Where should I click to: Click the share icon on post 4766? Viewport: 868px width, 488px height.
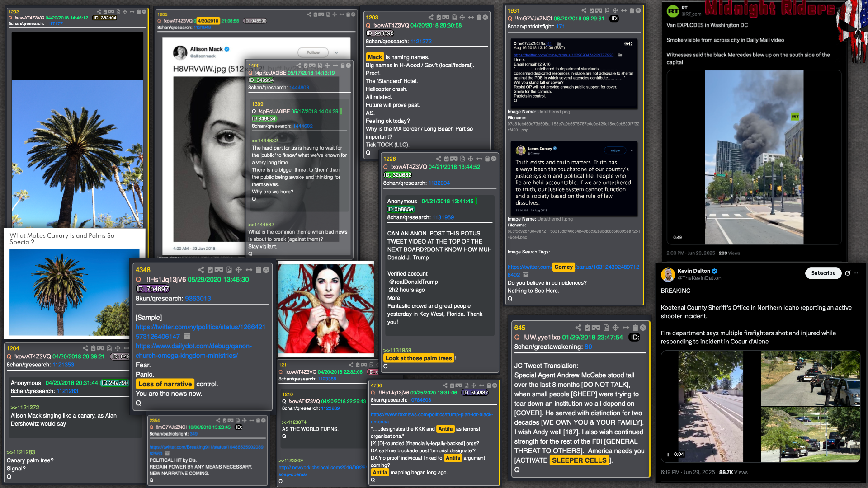[445, 385]
